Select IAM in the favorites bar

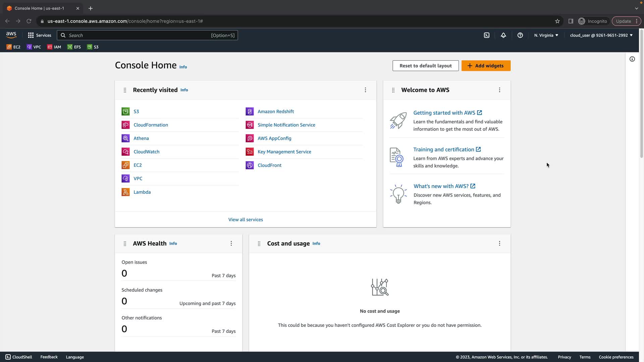54,47
